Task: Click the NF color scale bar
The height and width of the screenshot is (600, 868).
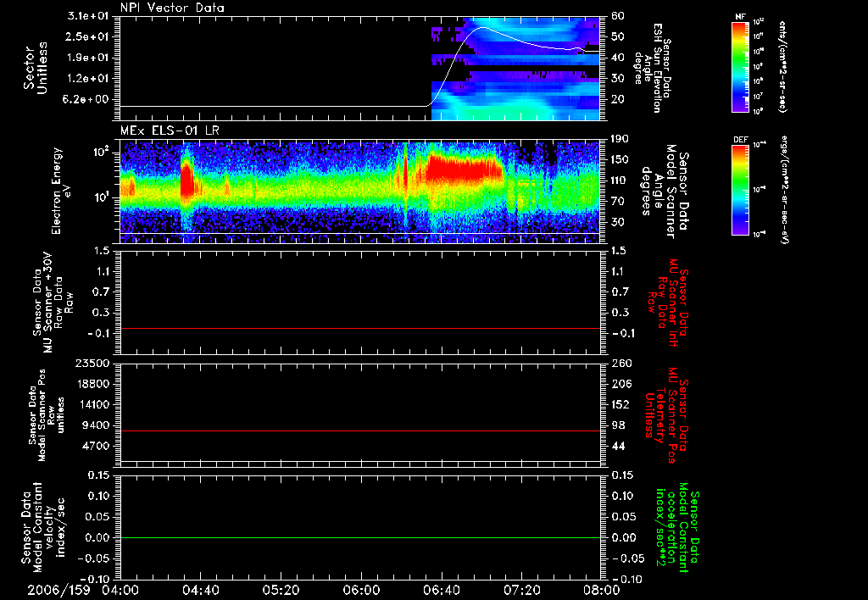Action: click(741, 67)
